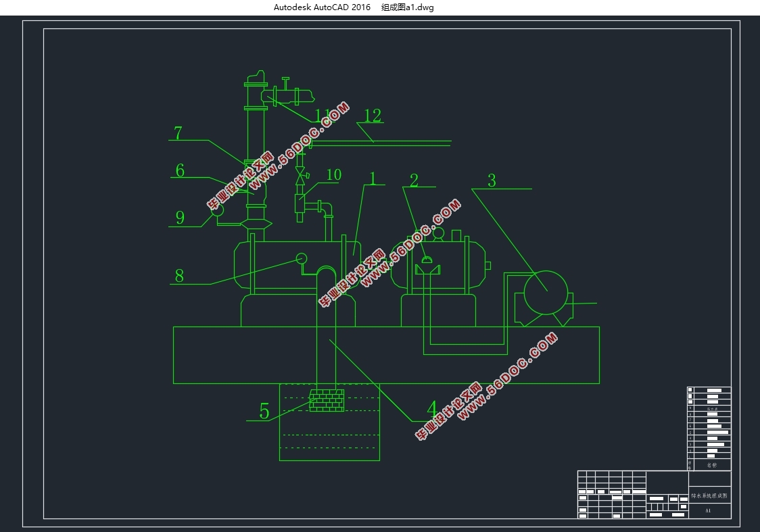Viewport: 760px width, 532px height.
Task: Click the drawing title text in title block
Action: coord(709,495)
